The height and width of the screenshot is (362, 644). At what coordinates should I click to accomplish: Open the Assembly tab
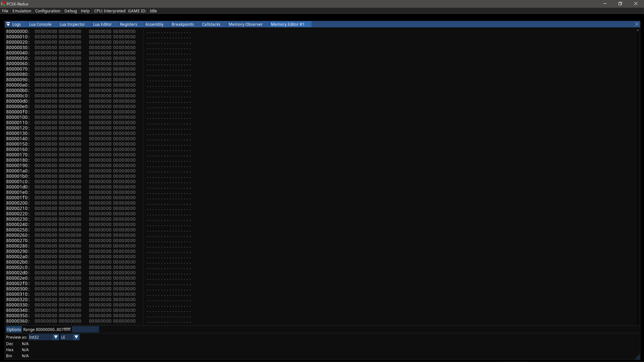pos(154,24)
